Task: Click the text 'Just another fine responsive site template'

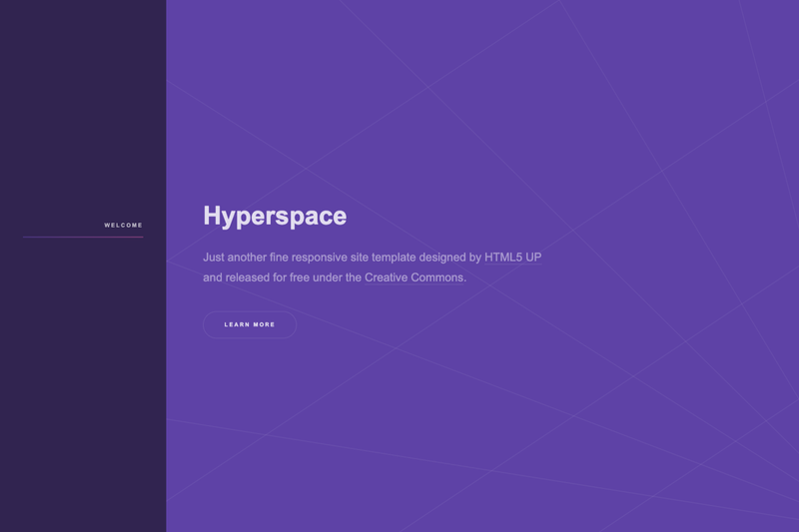Action: (310, 258)
